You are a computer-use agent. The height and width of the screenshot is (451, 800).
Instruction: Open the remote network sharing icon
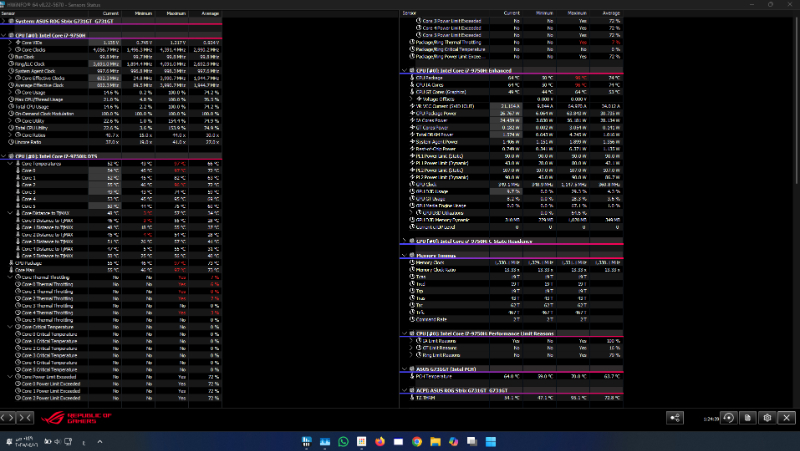[x=675, y=418]
